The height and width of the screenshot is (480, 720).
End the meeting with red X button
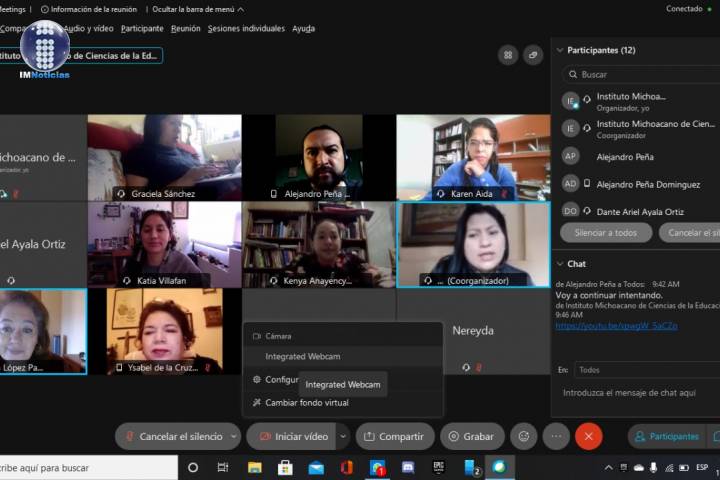tap(588, 437)
